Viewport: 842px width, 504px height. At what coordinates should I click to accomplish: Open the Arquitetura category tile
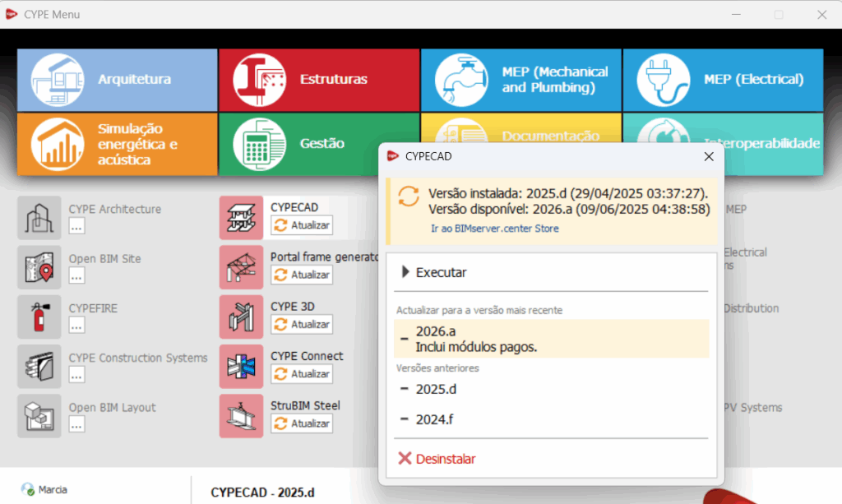pos(117,80)
